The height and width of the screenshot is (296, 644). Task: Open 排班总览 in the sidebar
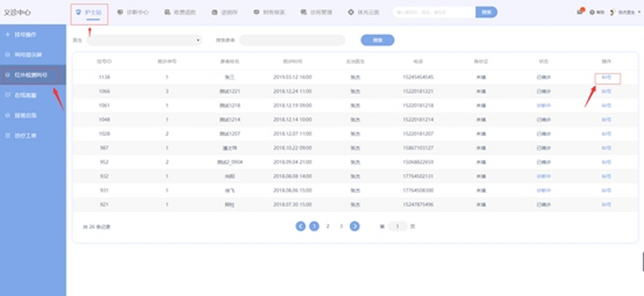click(x=33, y=115)
